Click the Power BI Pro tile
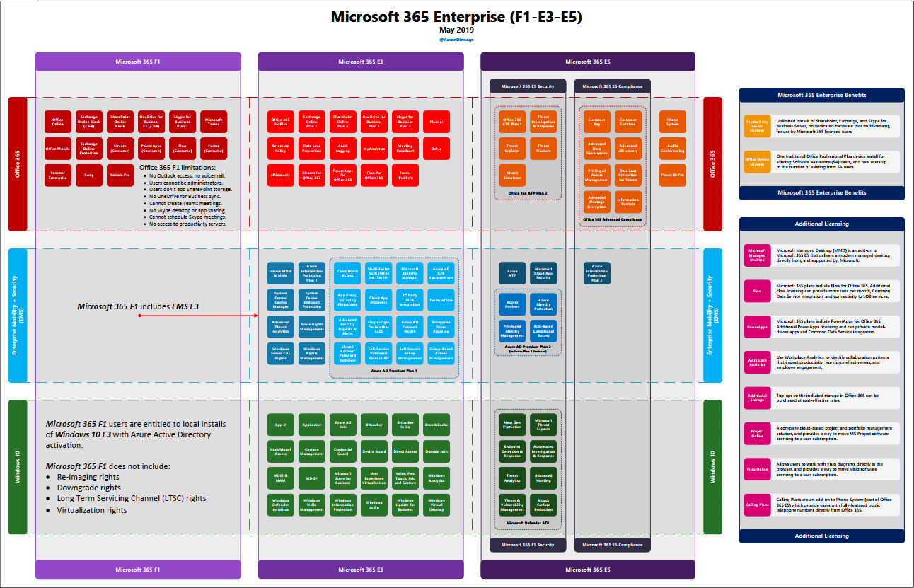 coord(673,175)
